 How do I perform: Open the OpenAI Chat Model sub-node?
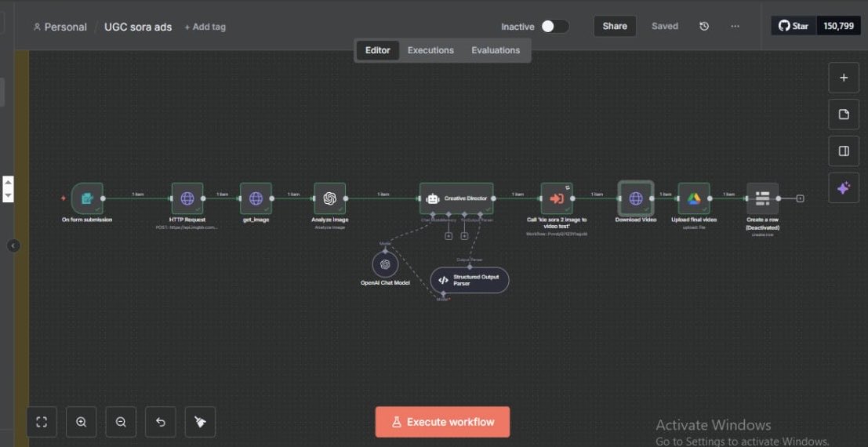click(385, 264)
